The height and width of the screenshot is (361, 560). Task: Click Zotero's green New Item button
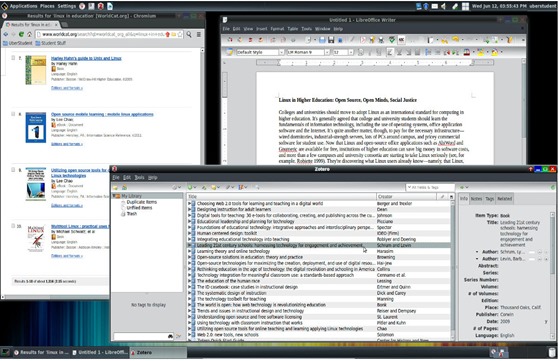(190, 187)
